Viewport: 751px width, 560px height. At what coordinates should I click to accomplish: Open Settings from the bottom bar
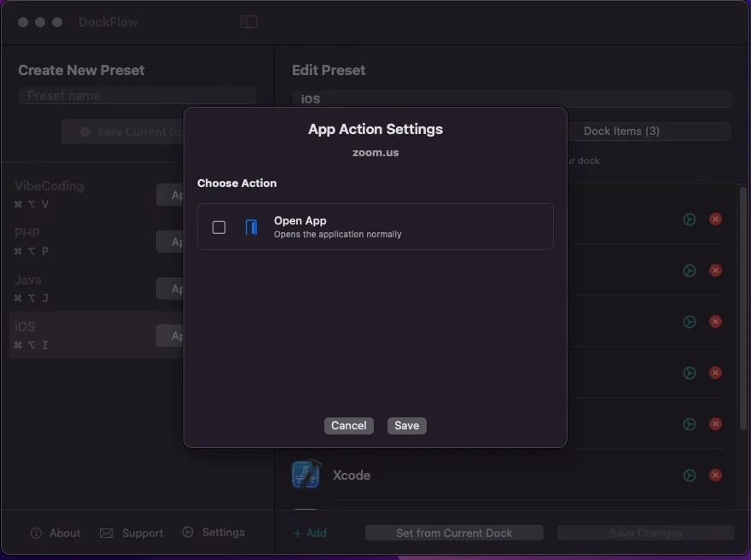(224, 532)
